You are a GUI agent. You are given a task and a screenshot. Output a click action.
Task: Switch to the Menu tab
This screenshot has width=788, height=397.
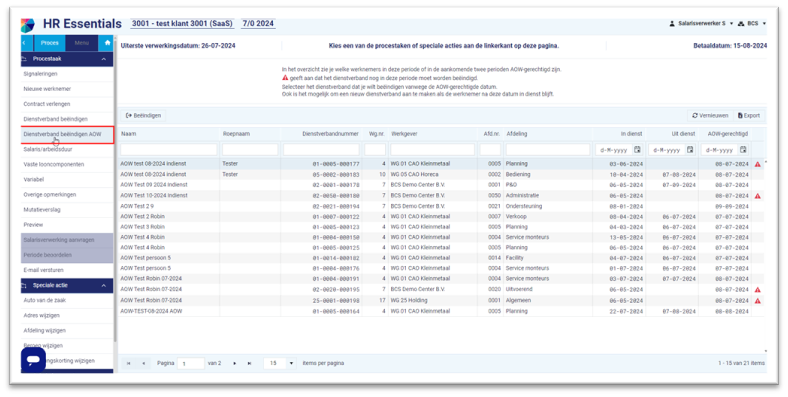pyautogui.click(x=81, y=43)
